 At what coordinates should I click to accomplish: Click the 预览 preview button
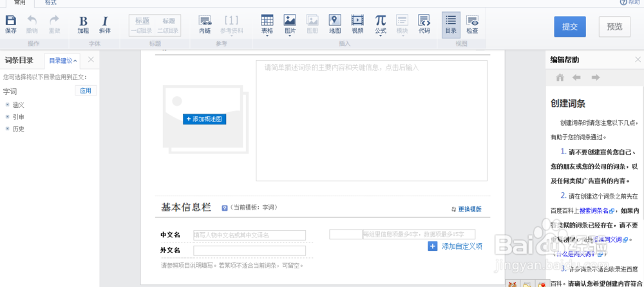[614, 26]
